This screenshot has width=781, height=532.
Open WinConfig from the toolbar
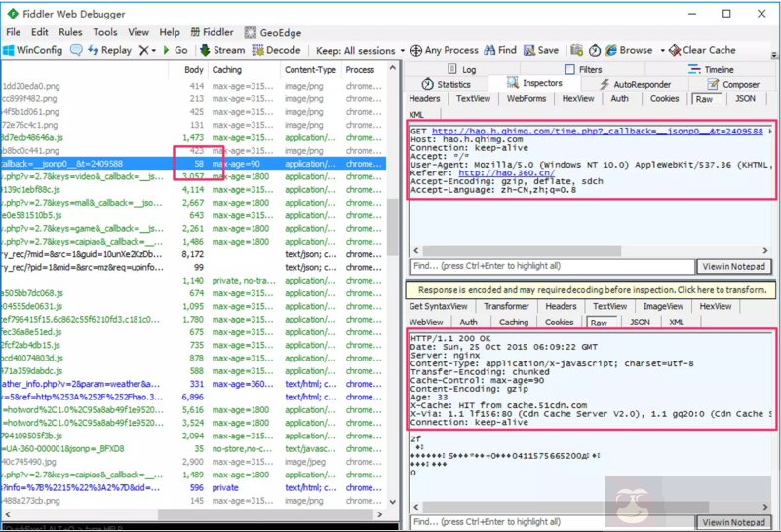point(33,50)
